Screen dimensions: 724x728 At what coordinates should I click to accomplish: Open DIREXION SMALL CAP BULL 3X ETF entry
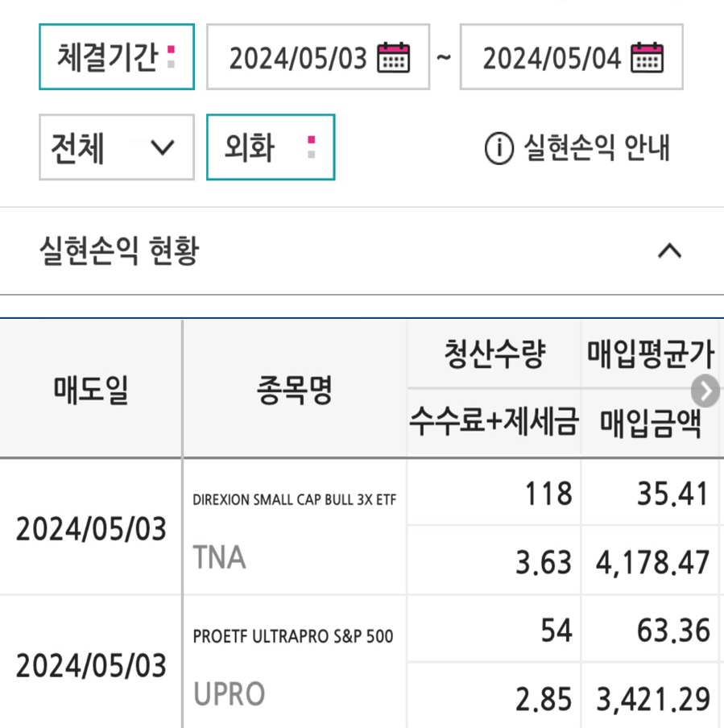pos(295,499)
